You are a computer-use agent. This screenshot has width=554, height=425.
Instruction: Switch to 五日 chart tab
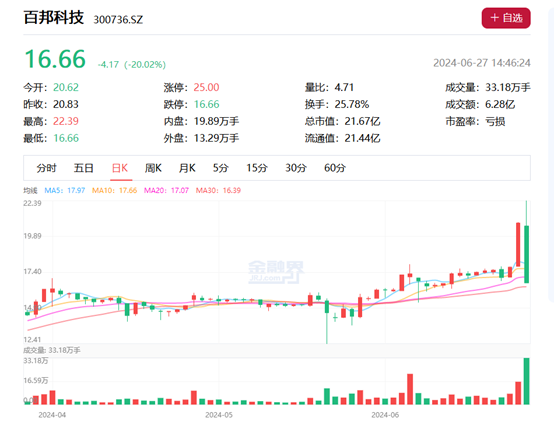[83, 168]
